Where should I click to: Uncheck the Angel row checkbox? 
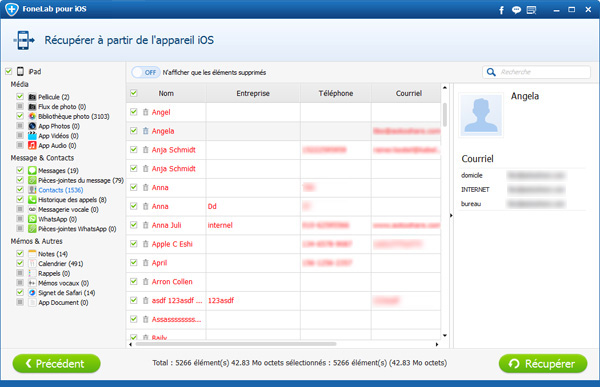[134, 112]
